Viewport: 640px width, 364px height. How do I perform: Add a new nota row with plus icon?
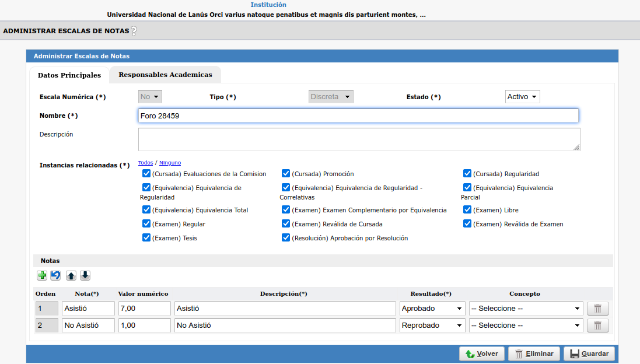tap(42, 275)
